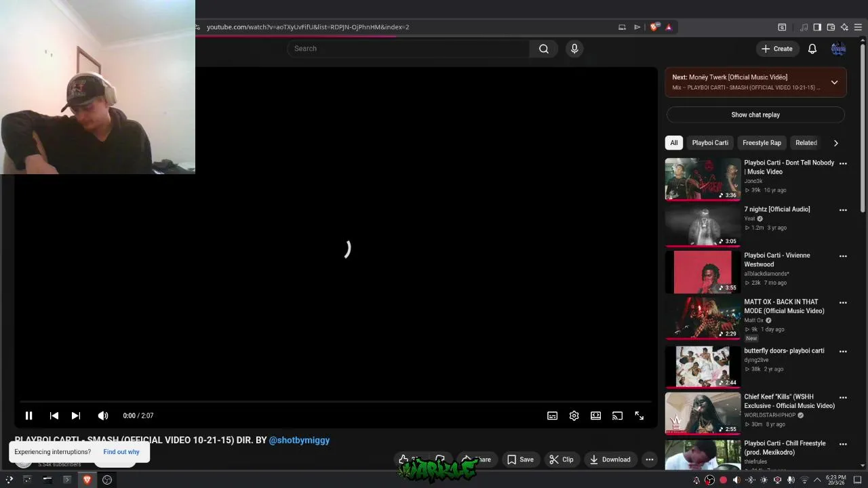Open options for Chief Keef Kills video

click(x=843, y=398)
